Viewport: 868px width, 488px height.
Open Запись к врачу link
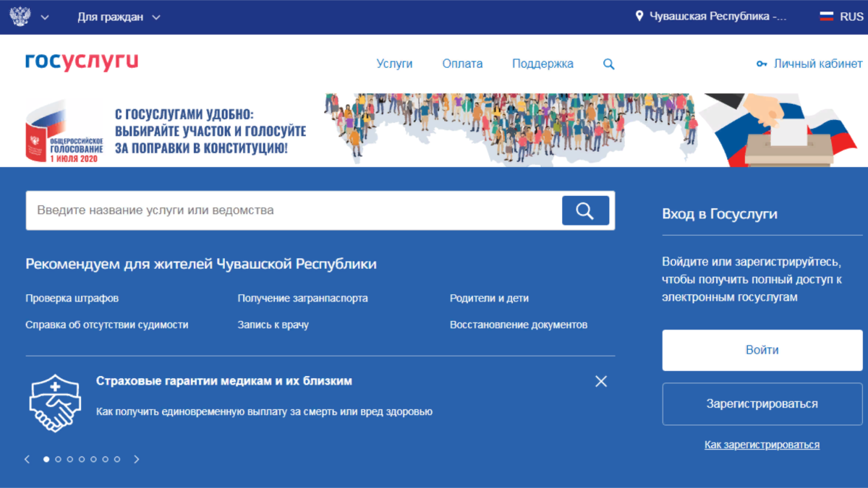[273, 325]
